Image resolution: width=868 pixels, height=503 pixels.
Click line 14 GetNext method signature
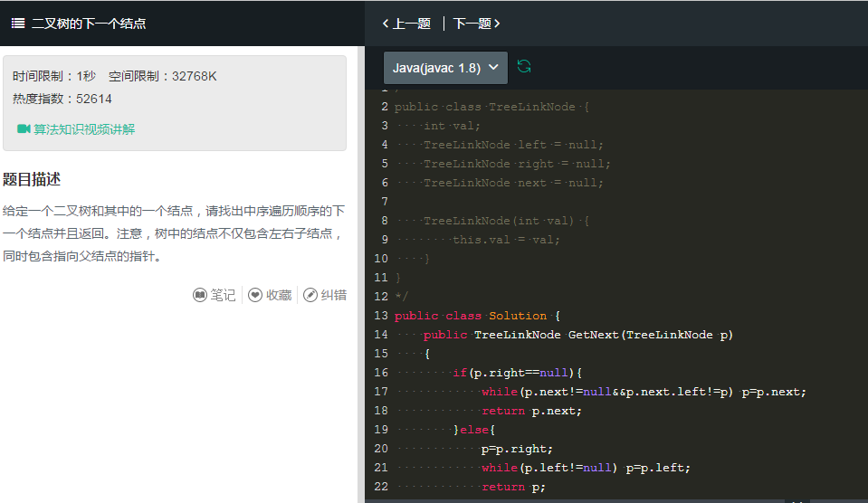pos(578,335)
